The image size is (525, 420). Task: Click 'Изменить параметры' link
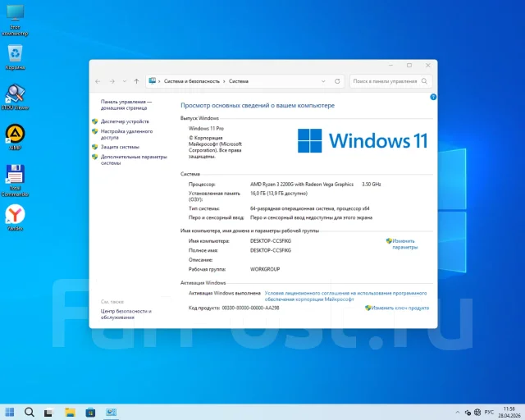coord(404,244)
